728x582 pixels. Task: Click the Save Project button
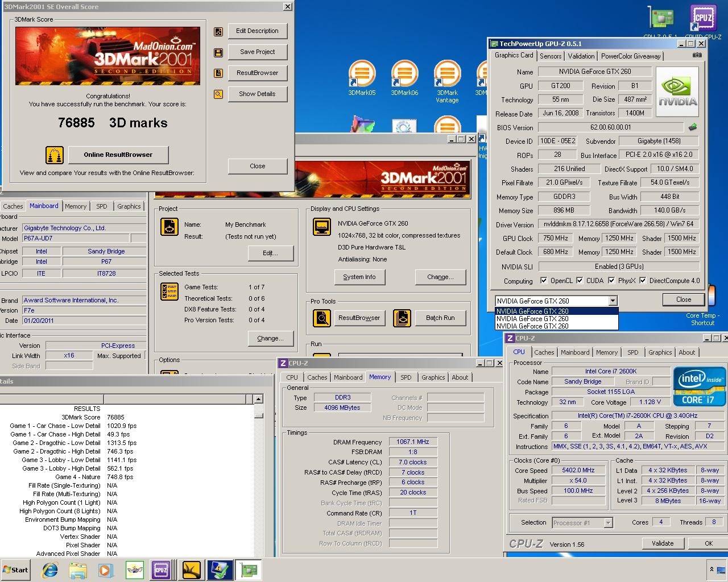tap(257, 52)
